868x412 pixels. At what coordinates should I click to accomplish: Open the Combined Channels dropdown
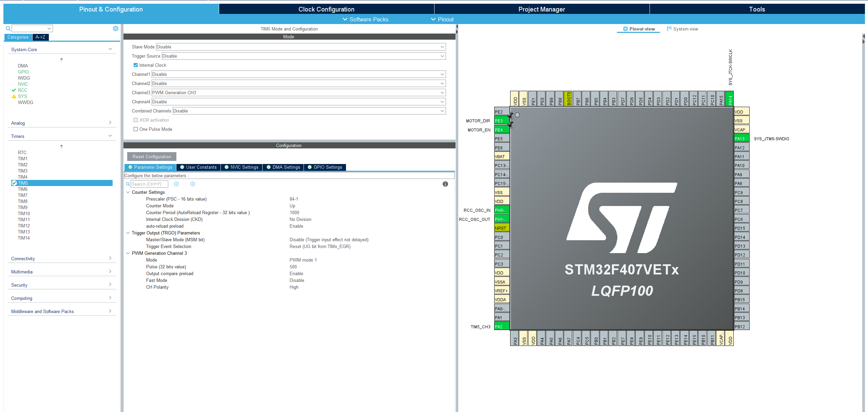click(309, 111)
